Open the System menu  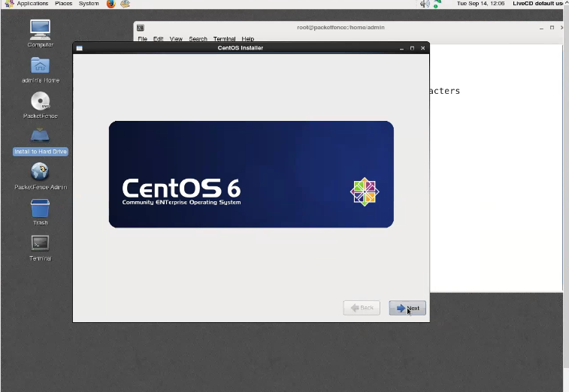click(89, 4)
